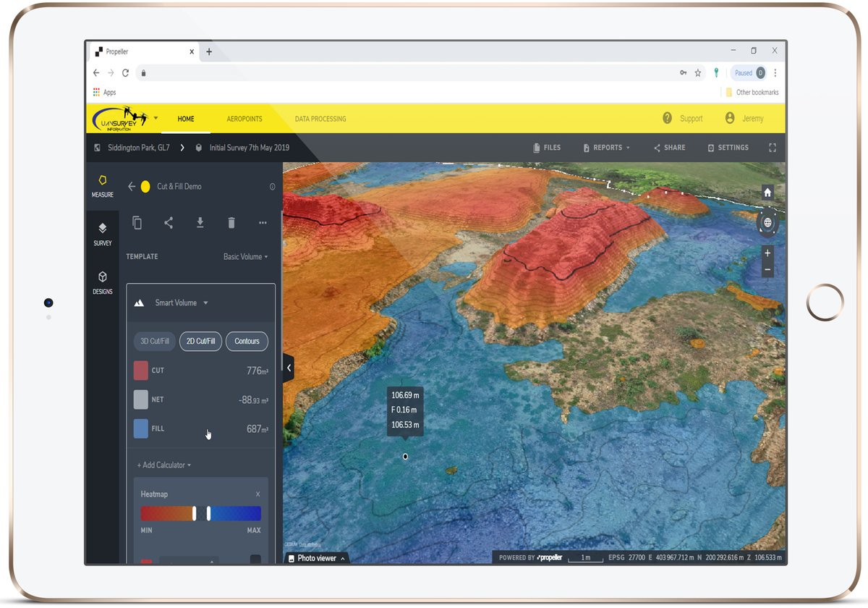
Task: Click the measured point marker on map
Action: (405, 456)
